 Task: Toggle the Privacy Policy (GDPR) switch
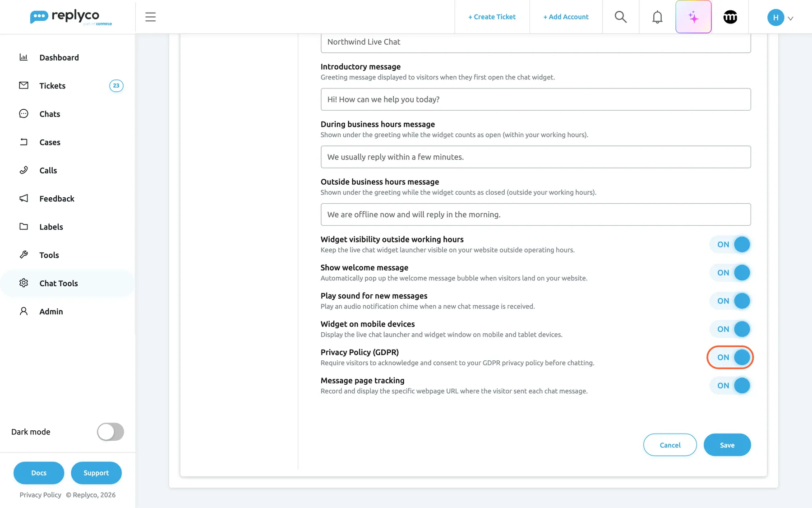coord(730,357)
